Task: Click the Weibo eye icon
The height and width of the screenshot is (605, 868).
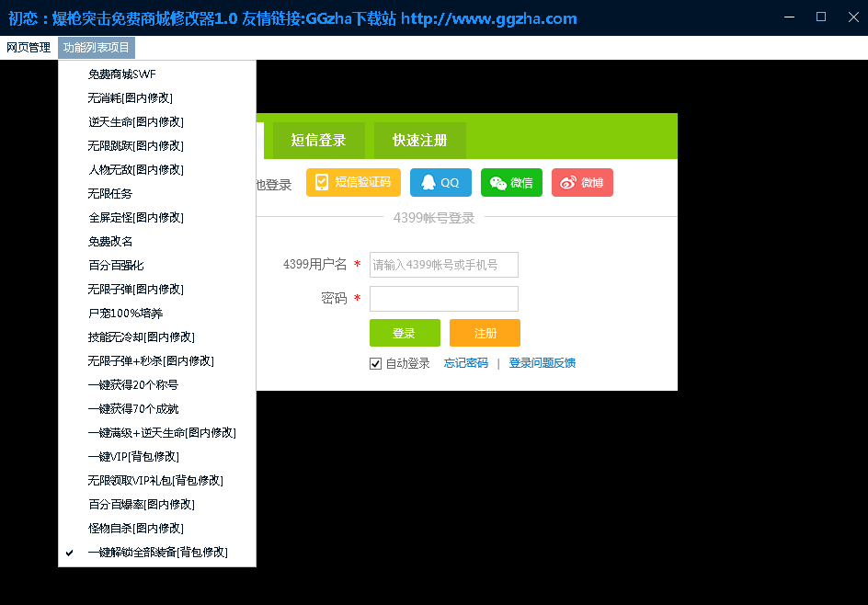Action: click(568, 183)
